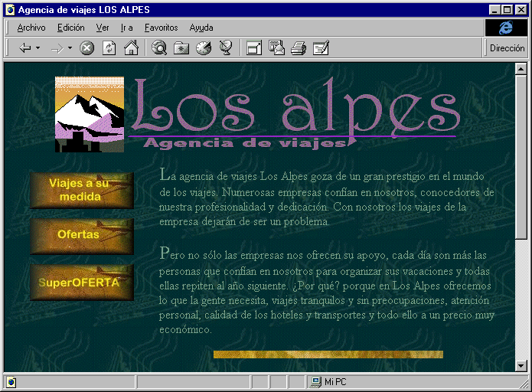
Task: Open the Search panel
Action: coord(159,48)
